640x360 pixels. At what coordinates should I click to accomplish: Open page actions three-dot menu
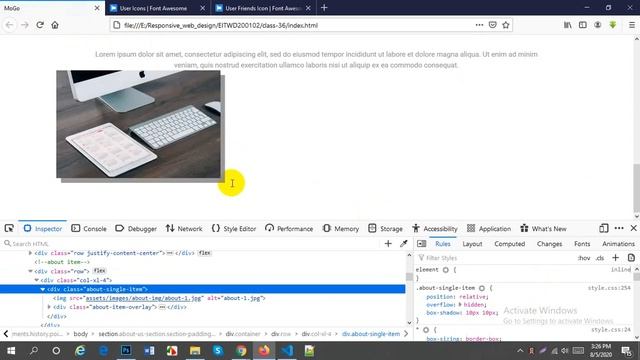click(479, 25)
